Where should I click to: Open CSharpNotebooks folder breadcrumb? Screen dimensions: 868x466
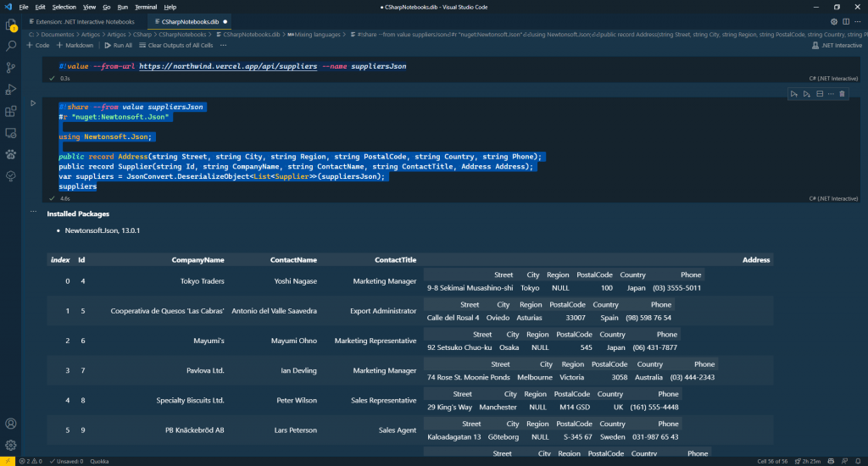point(182,34)
